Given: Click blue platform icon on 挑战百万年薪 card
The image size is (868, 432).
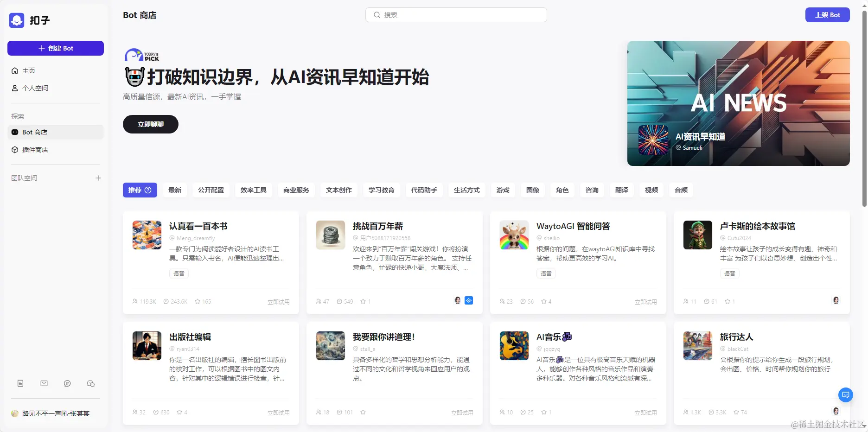Looking at the screenshot, I should pos(469,300).
